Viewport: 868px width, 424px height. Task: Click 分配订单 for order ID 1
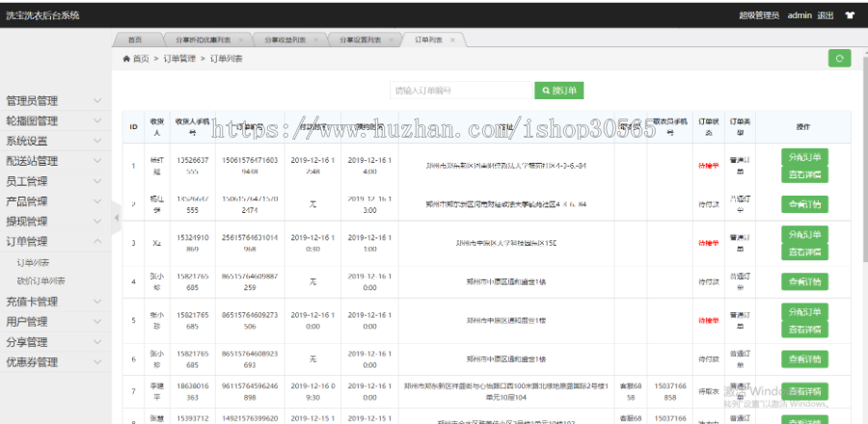805,157
